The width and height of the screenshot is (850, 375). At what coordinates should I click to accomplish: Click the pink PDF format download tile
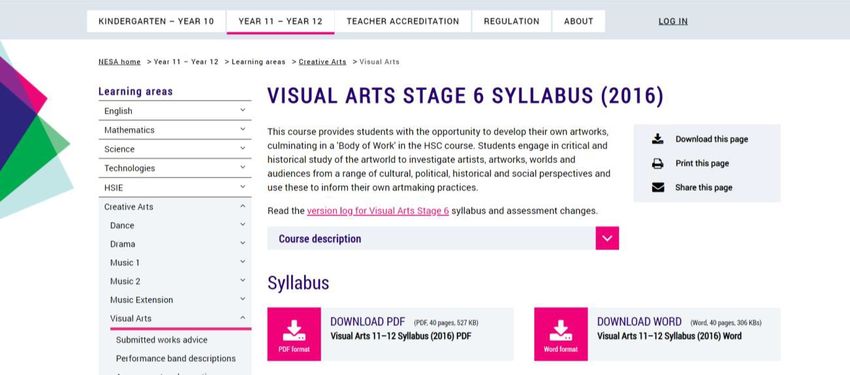coord(294,334)
